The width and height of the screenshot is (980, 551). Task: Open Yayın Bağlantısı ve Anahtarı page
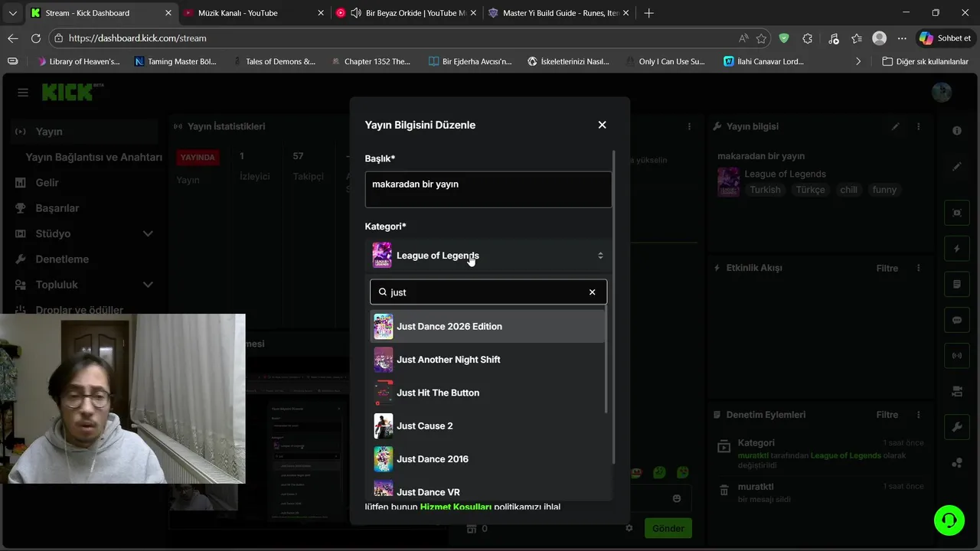click(x=93, y=157)
